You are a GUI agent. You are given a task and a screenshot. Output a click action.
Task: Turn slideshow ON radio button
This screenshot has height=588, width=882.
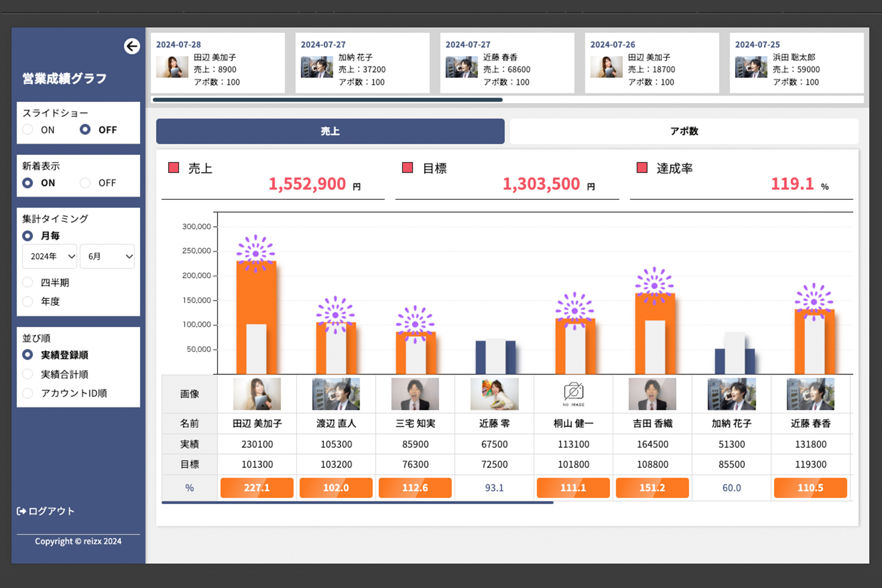tap(28, 130)
